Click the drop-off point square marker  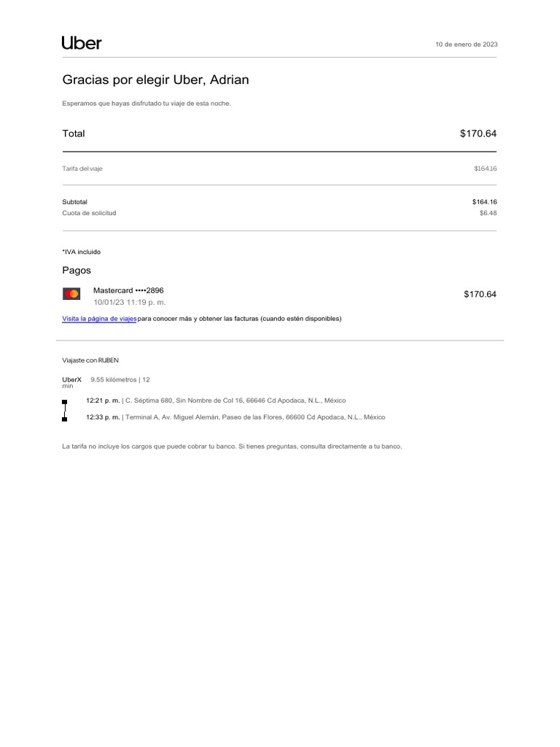(x=65, y=419)
